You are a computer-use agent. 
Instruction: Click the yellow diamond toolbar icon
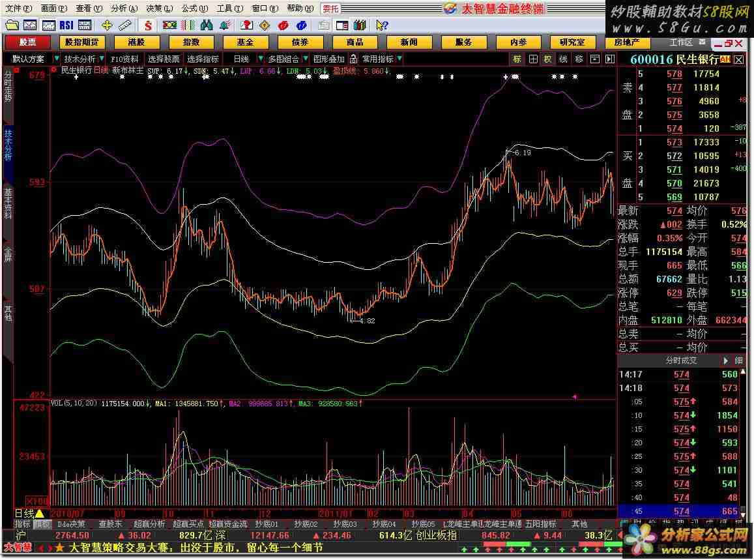[x=265, y=25]
